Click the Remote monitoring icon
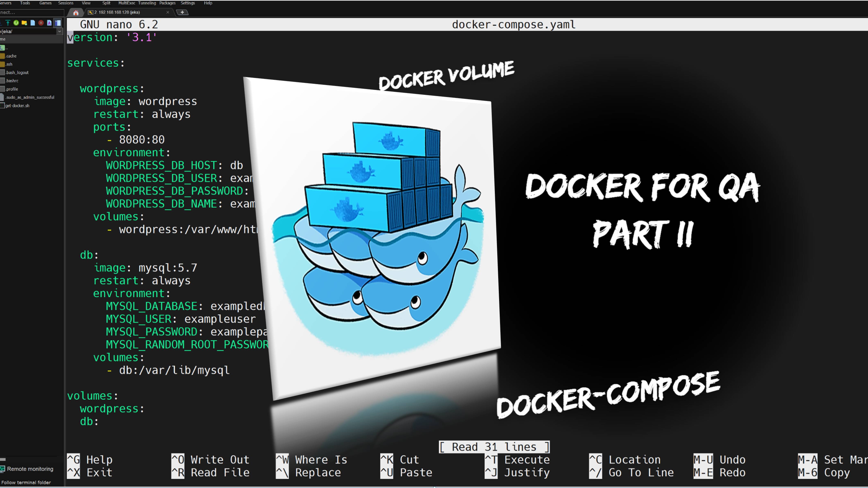The image size is (868, 488). (3, 469)
